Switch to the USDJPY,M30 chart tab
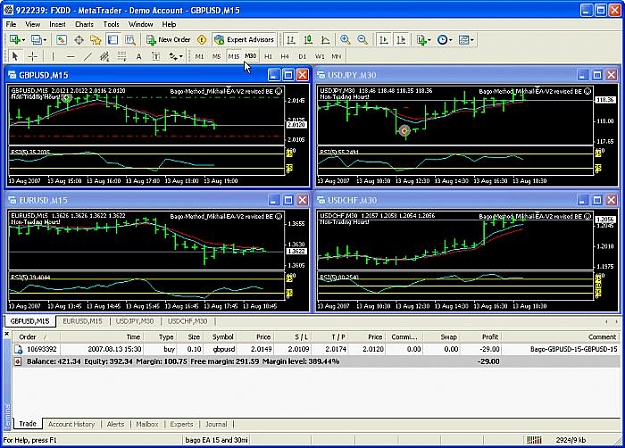 135,321
